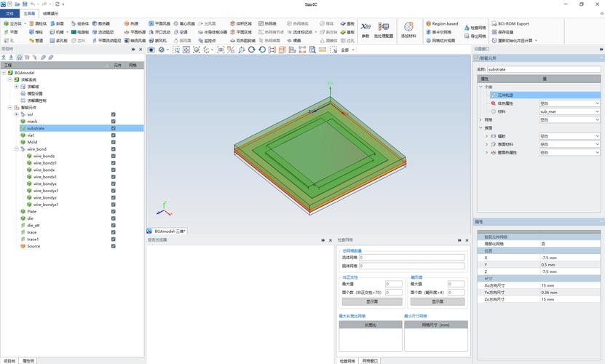The height and width of the screenshot is (364, 605).
Task: Click the zoom window icon in view toolbar
Action: (176, 50)
